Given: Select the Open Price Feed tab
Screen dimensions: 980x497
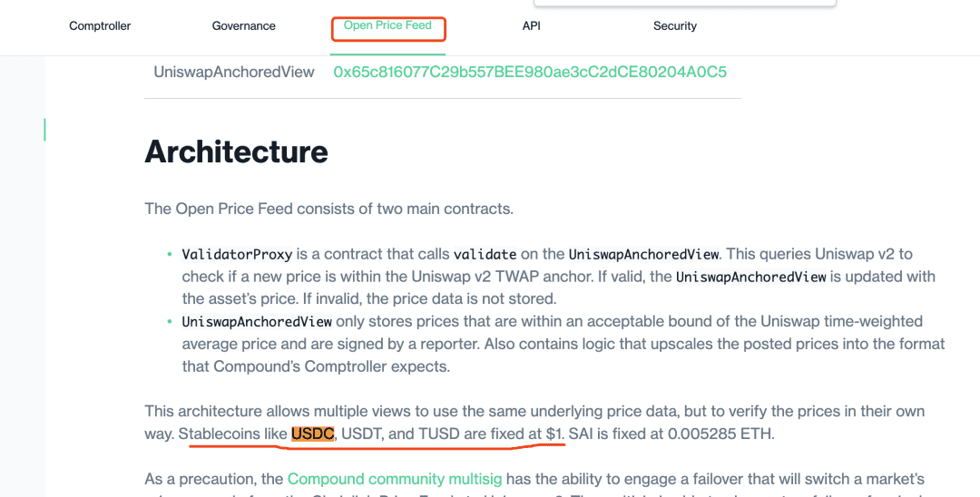Looking at the screenshot, I should tap(387, 26).
